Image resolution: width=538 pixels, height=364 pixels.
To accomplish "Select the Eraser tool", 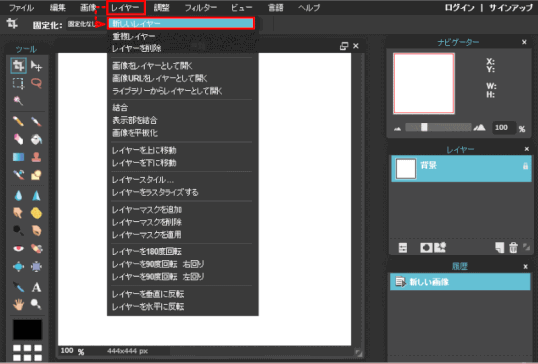I will pos(18,139).
